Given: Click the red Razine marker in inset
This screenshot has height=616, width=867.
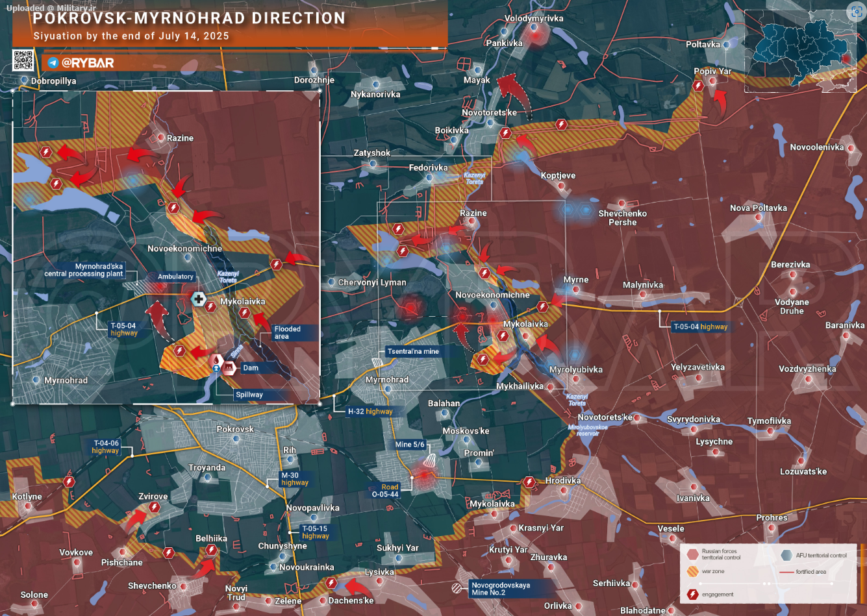Looking at the screenshot, I should (160, 138).
